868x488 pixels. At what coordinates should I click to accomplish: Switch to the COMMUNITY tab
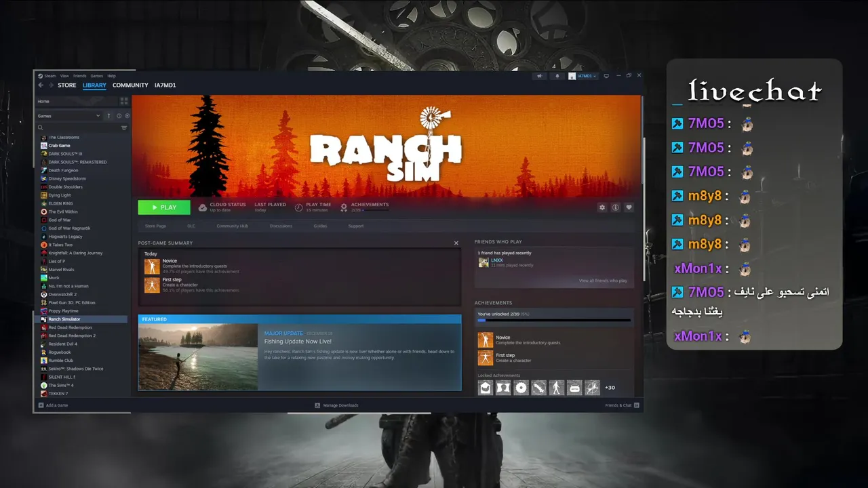(130, 85)
